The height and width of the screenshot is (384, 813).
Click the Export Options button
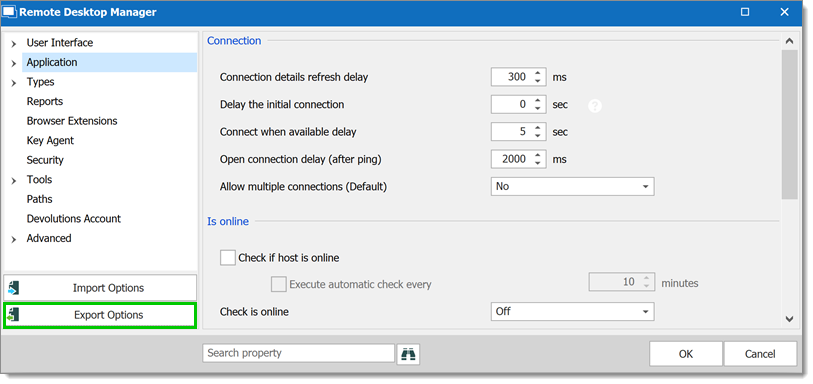click(100, 315)
